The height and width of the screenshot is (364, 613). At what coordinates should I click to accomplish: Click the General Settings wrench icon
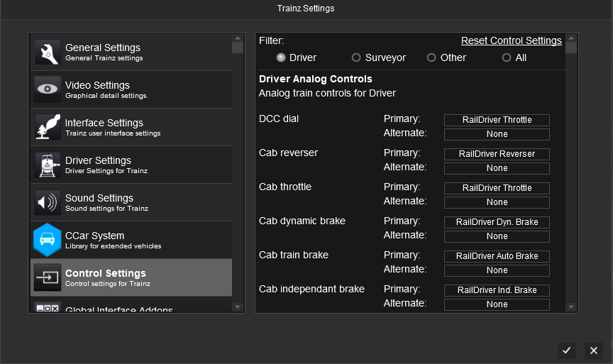[48, 52]
